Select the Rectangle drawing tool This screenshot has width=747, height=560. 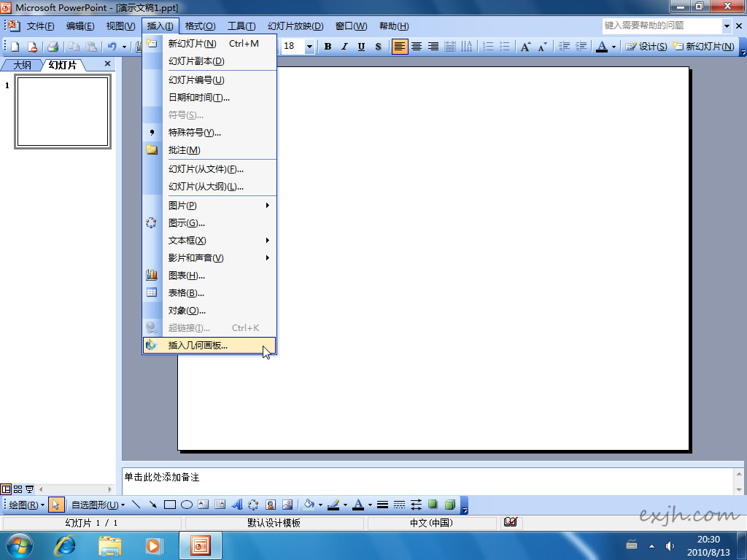(170, 505)
